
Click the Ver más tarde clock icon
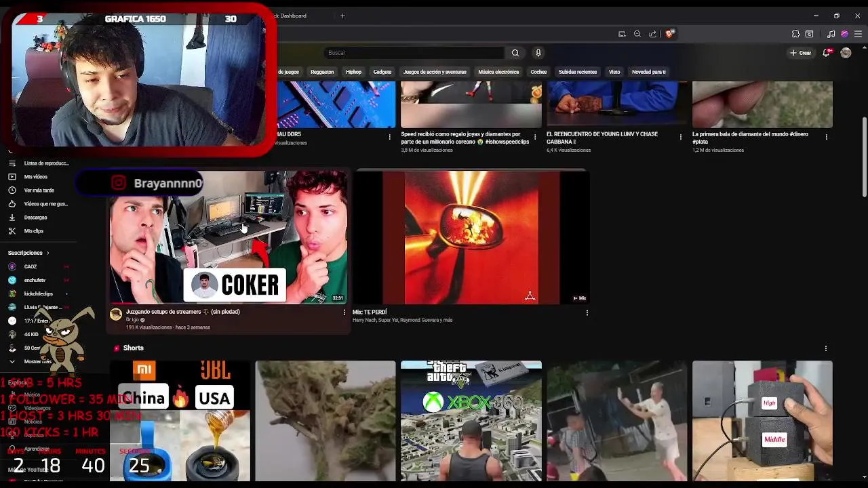point(12,190)
